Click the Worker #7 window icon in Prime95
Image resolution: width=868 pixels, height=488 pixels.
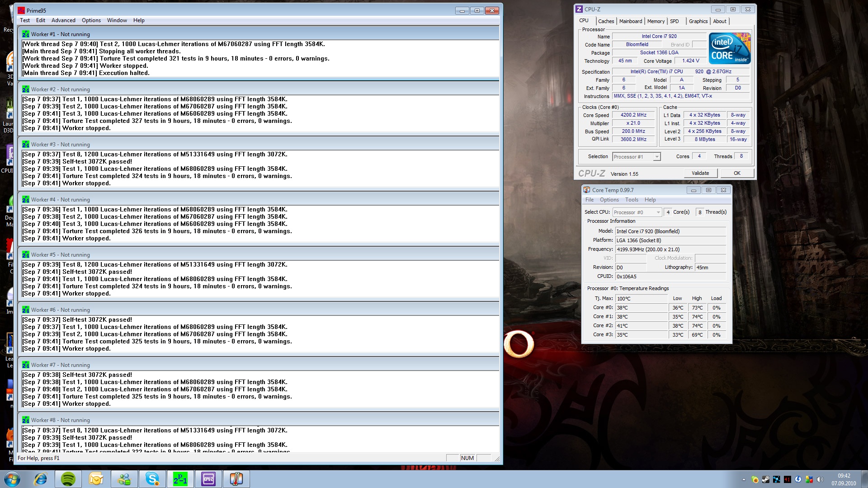point(26,365)
